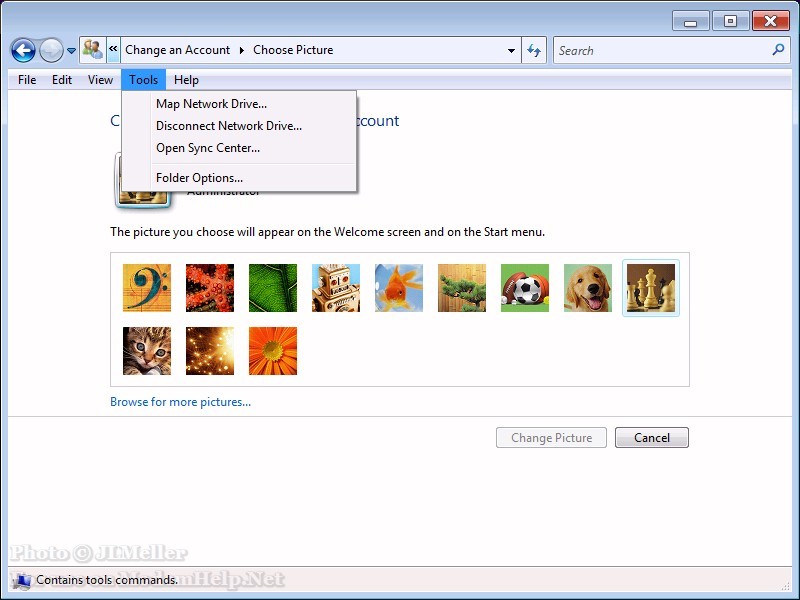
Task: Open the File menu
Action: [27, 80]
